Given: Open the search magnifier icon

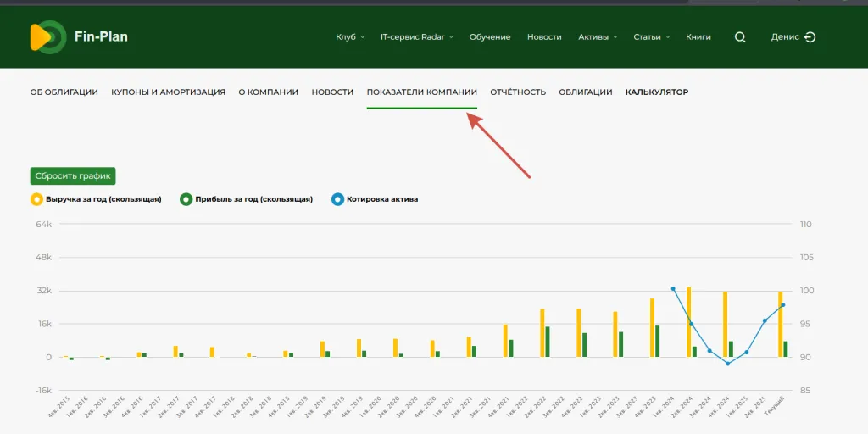Looking at the screenshot, I should pos(740,37).
